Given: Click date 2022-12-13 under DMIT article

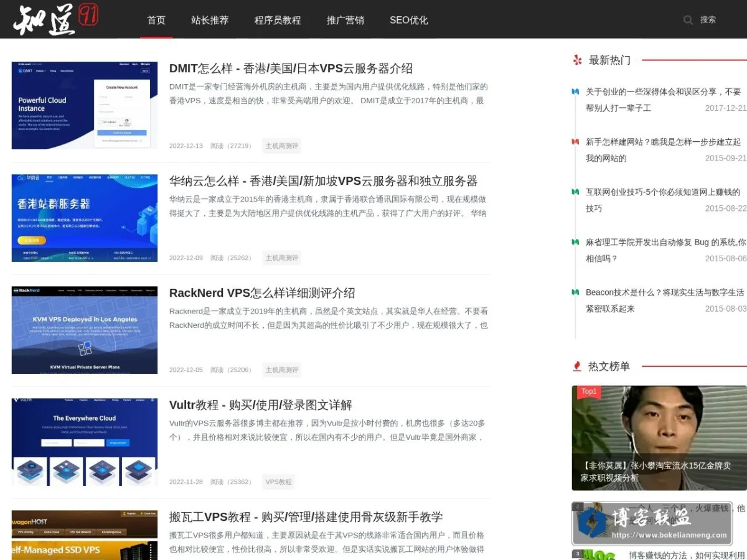Looking at the screenshot, I should click(186, 146).
